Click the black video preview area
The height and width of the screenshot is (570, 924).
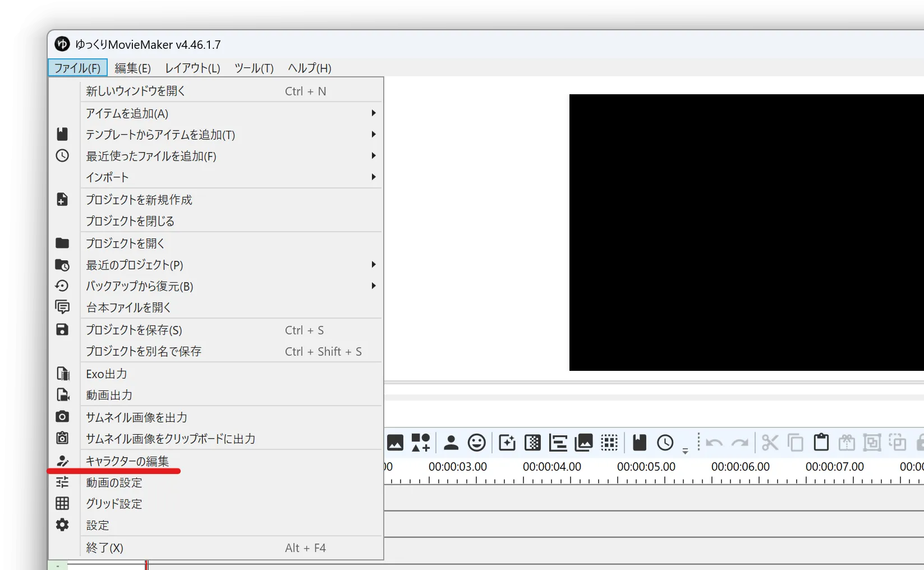point(747,232)
